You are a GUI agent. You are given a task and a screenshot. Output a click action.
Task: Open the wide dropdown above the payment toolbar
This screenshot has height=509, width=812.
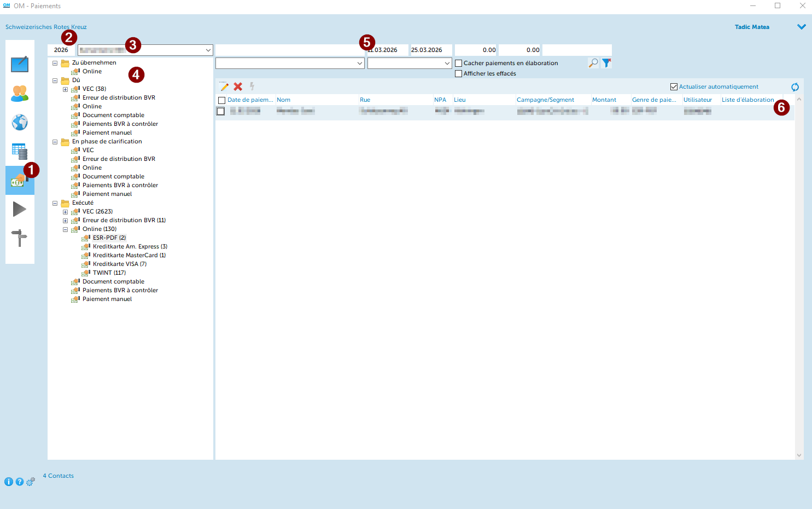click(x=290, y=63)
